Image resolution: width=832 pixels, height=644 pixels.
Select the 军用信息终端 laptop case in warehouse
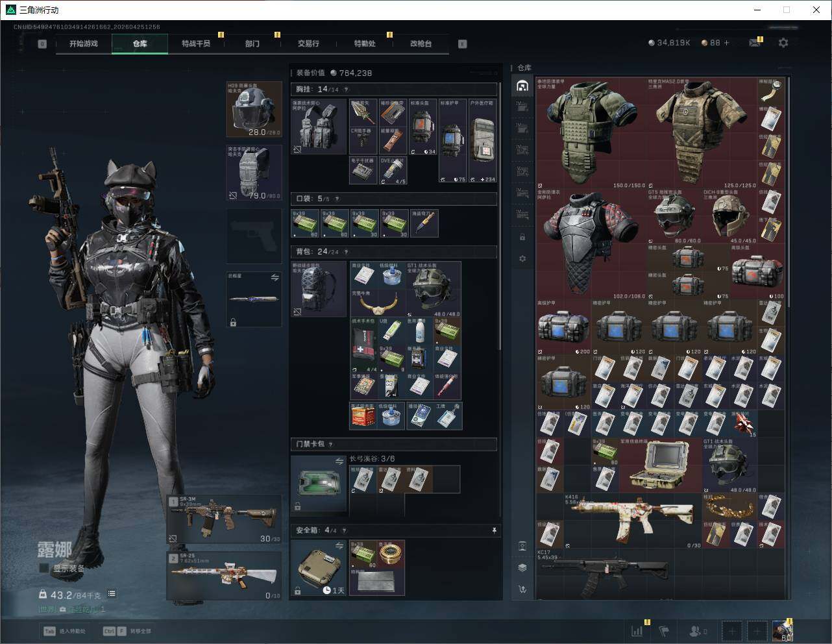(661, 466)
